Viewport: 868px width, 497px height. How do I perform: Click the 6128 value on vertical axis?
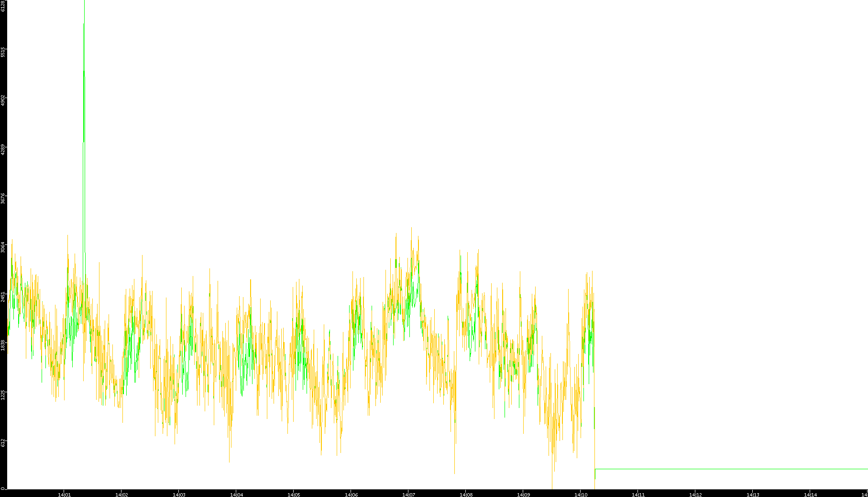(3, 5)
